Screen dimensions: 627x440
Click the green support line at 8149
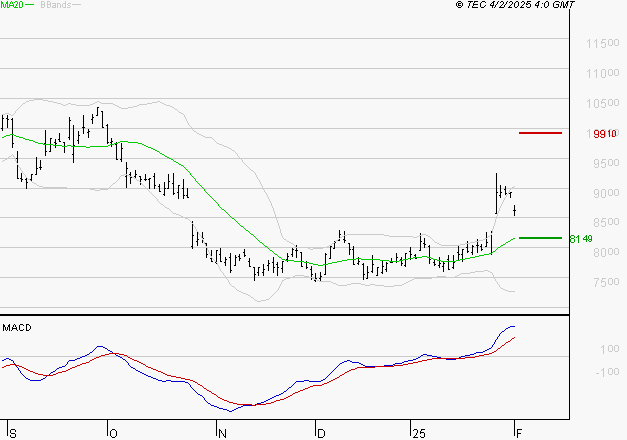tap(540, 238)
